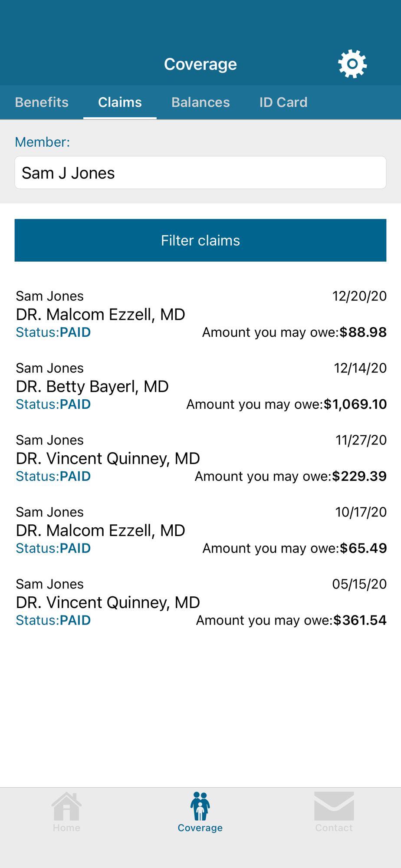
Task: Open the Balances tab
Action: (200, 102)
